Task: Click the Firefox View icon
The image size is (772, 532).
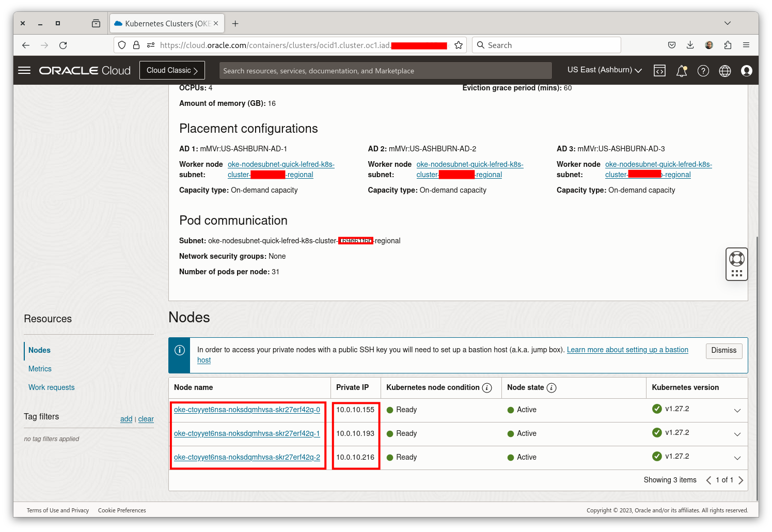Action: (96, 24)
